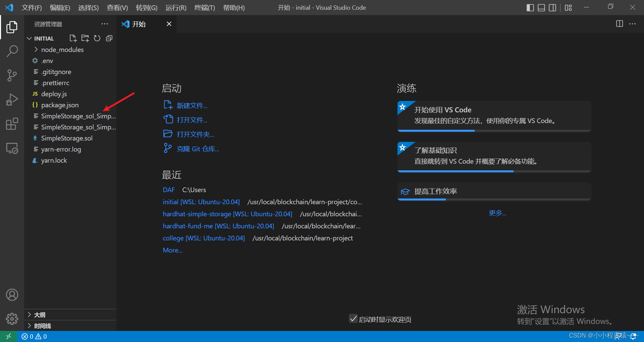The width and height of the screenshot is (644, 342).
Task: Open the .prettierrc file
Action: click(x=70, y=83)
